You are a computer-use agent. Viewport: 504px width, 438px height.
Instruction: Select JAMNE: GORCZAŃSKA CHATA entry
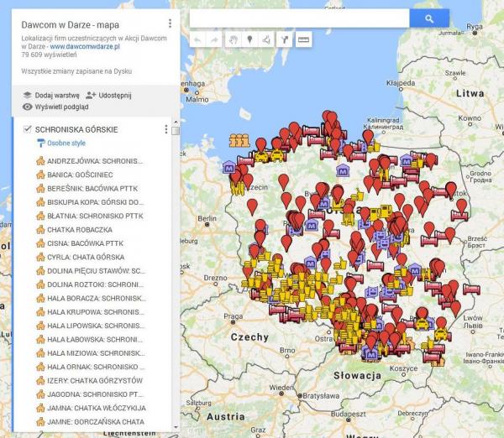(96, 422)
